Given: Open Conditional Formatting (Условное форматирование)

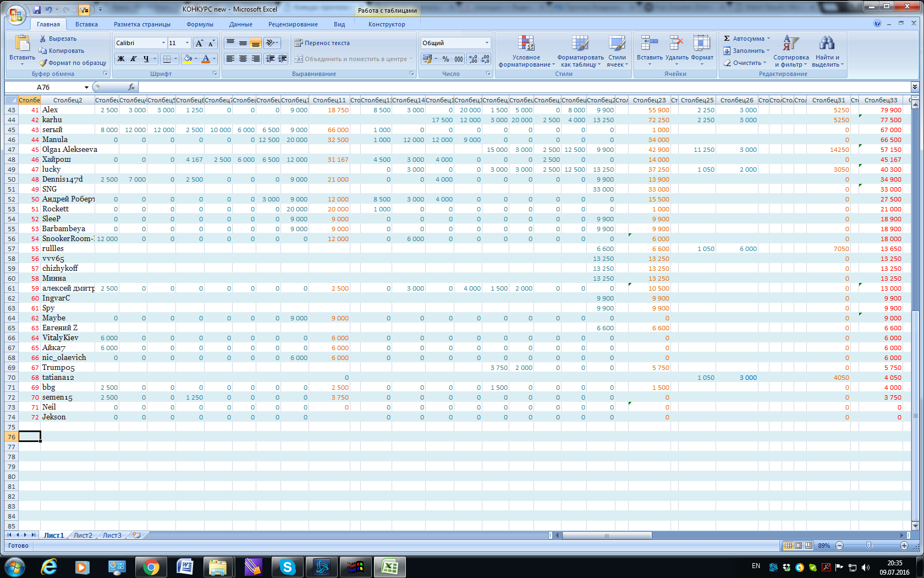Looking at the screenshot, I should click(x=526, y=44).
